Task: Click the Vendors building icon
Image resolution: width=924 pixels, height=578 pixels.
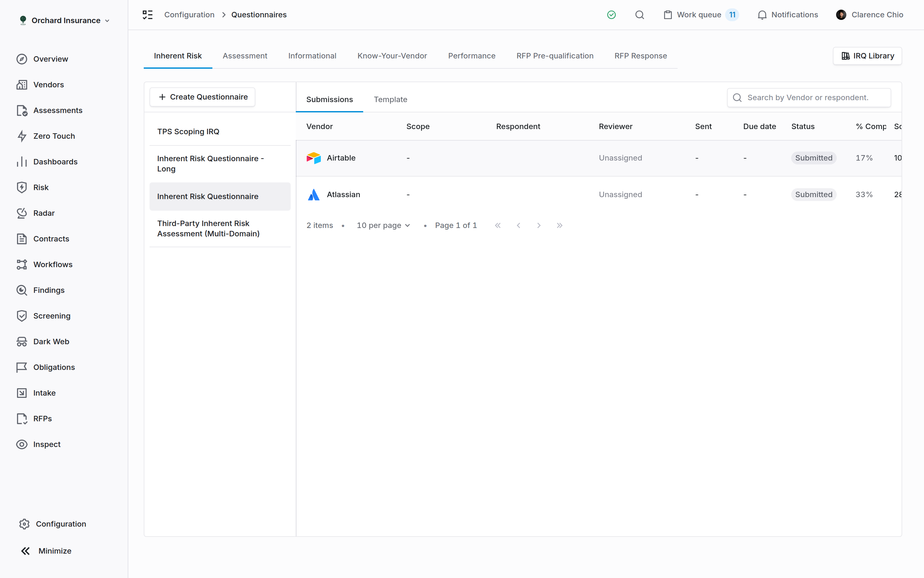Action: click(22, 84)
